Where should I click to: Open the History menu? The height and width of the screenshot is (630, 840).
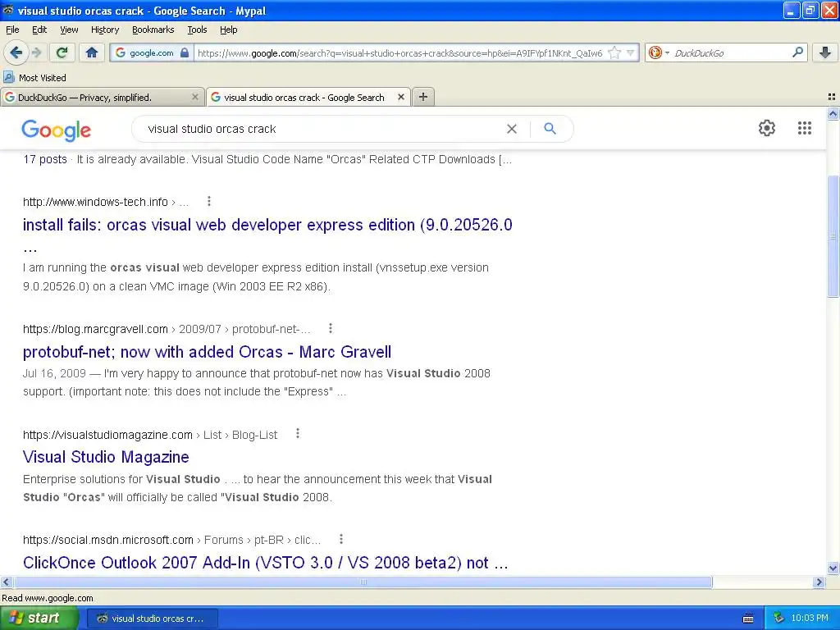pos(105,30)
